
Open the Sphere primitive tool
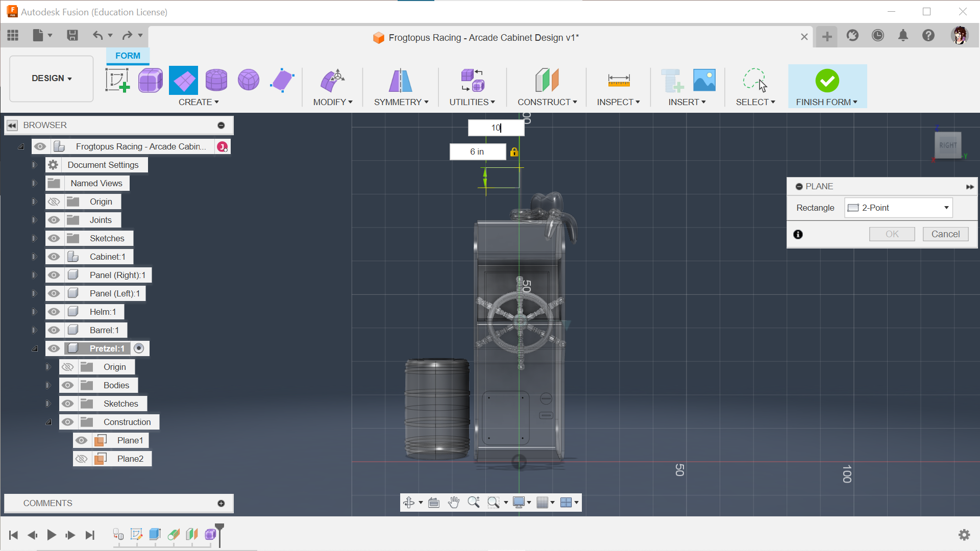click(249, 80)
